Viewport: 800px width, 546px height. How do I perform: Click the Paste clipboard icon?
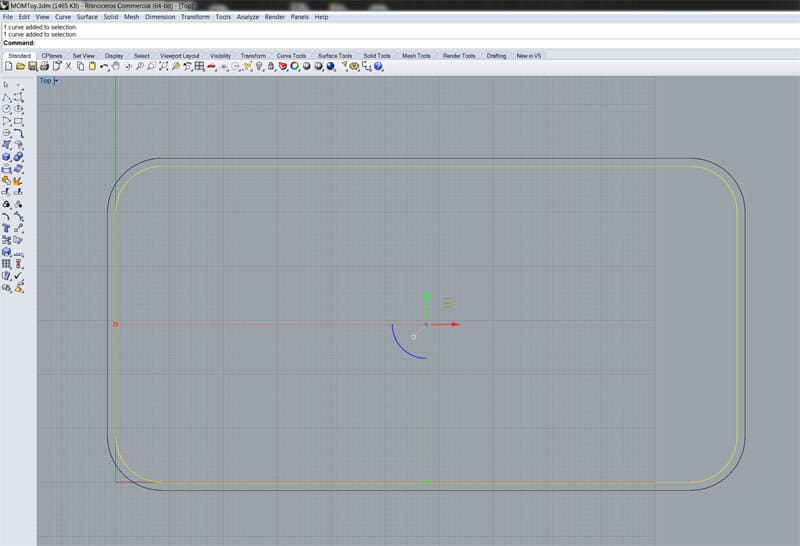pos(92,66)
